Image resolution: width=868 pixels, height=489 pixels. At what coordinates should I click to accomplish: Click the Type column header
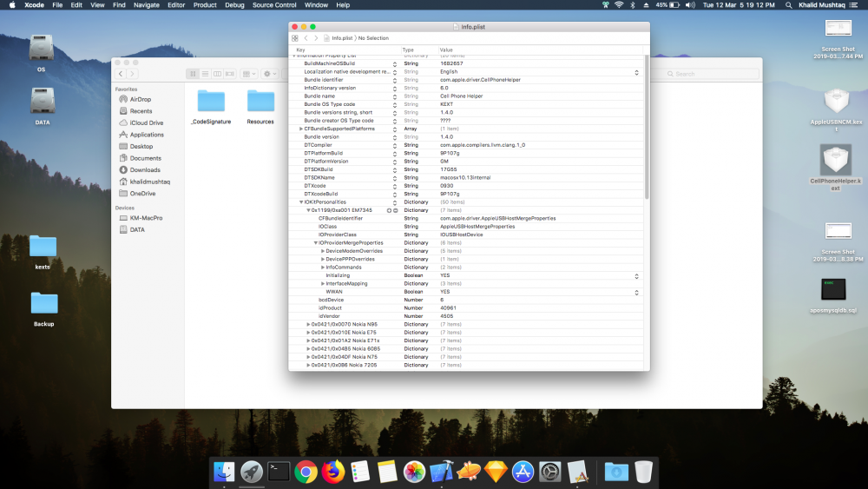[408, 50]
